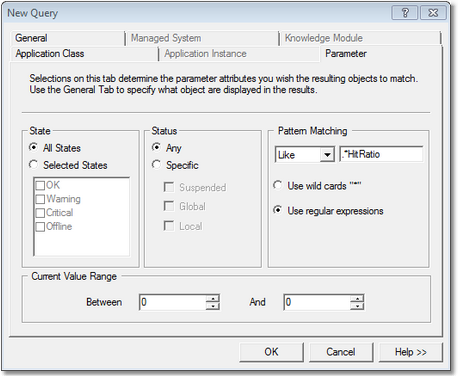Click the question mark help icon in title bar
This screenshot has height=378, width=458.
[x=405, y=13]
